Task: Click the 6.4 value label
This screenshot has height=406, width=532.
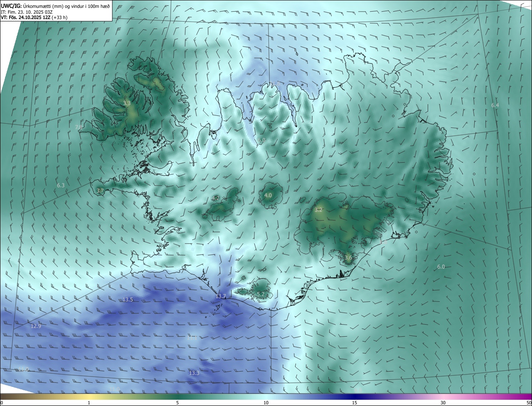Action: click(495, 105)
